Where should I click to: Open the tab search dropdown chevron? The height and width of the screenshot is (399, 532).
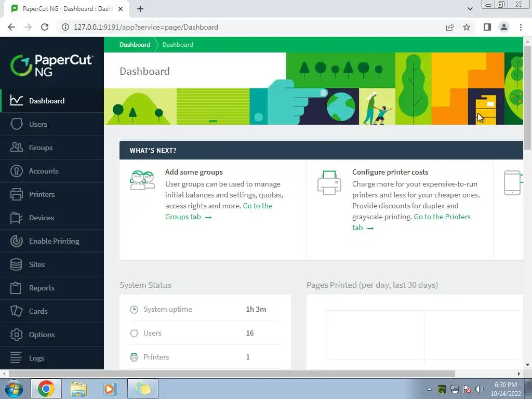click(x=470, y=9)
